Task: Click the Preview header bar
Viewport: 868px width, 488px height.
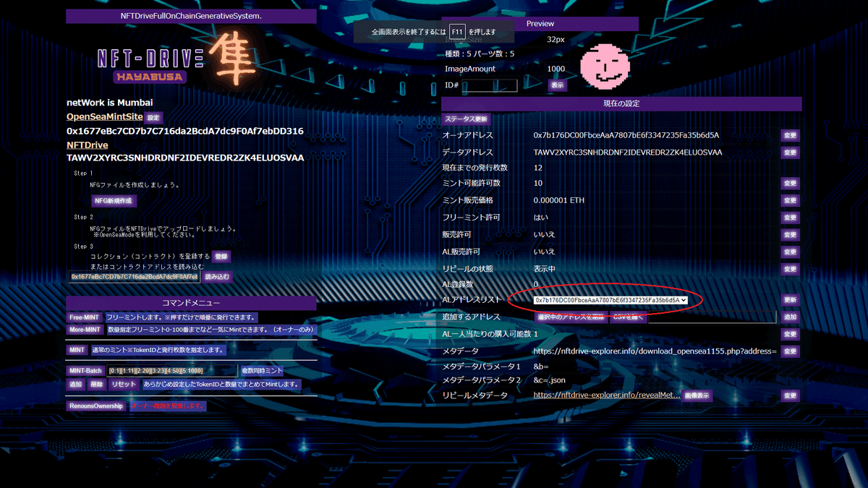Action: click(540, 23)
